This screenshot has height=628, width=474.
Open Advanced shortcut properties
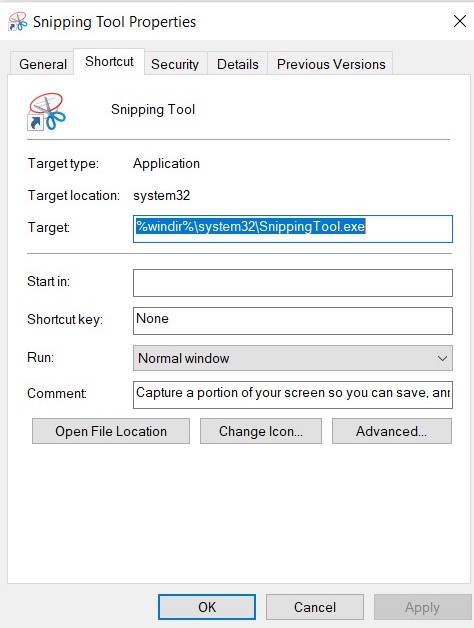[392, 431]
